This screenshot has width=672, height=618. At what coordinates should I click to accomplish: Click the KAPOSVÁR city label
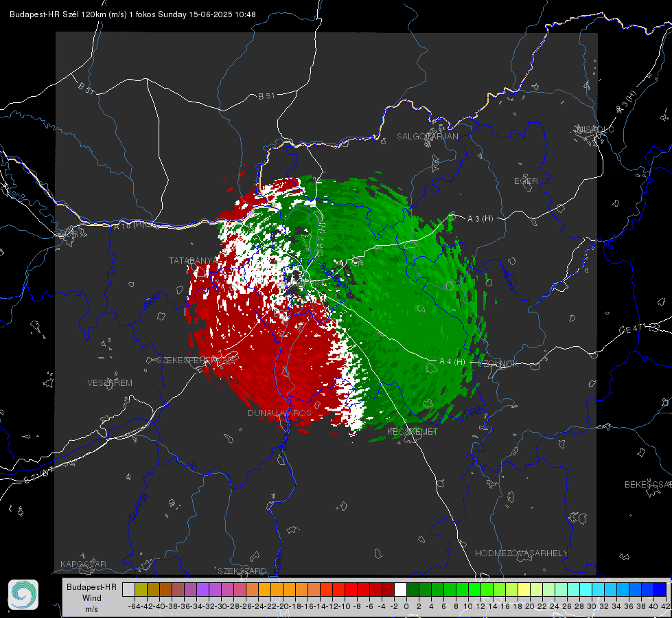[83, 564]
